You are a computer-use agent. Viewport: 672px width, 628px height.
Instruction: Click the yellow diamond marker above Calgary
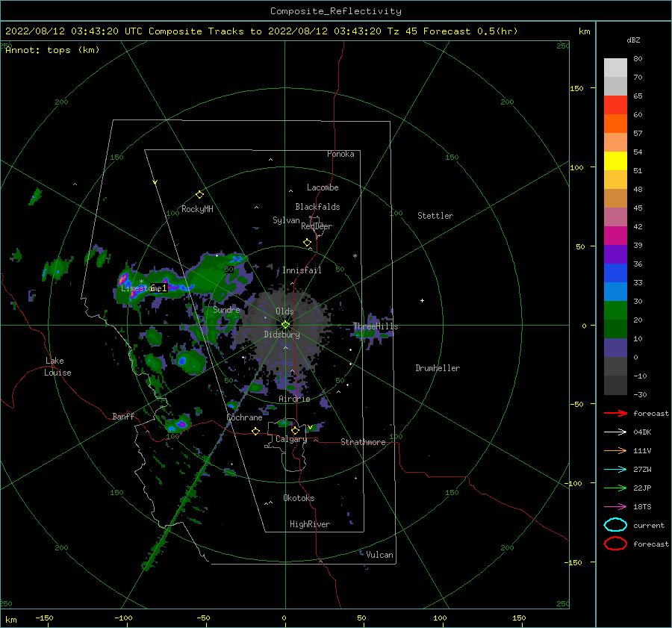pyautogui.click(x=295, y=430)
